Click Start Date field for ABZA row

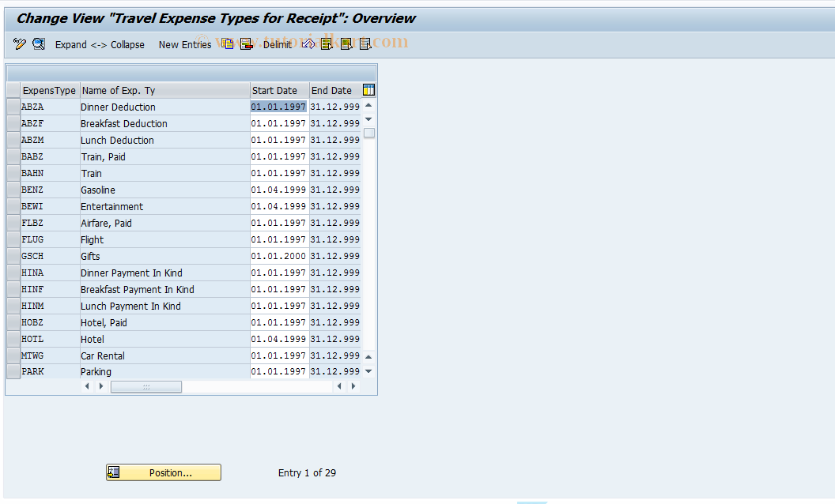(x=278, y=107)
